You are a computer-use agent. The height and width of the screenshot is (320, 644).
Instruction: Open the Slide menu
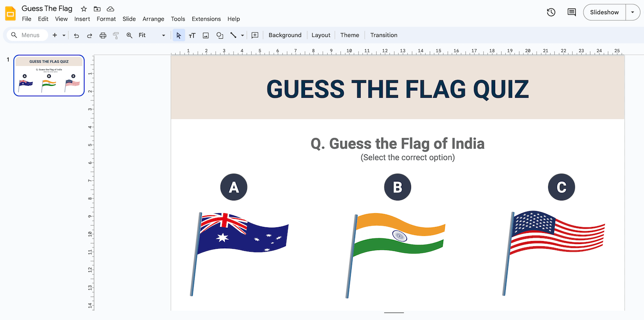pyautogui.click(x=129, y=19)
